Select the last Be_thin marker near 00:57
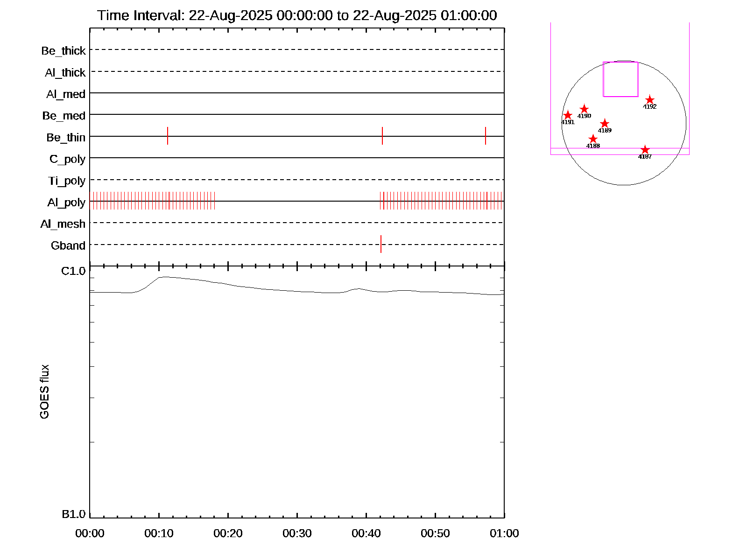Viewport: 747px width, 560px height. point(486,136)
